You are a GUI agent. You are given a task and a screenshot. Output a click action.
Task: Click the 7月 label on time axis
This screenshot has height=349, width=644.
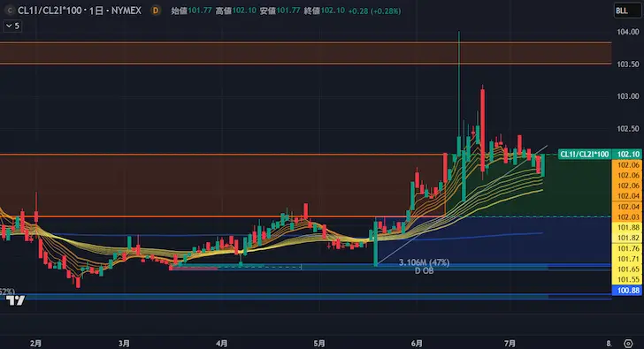(510, 344)
